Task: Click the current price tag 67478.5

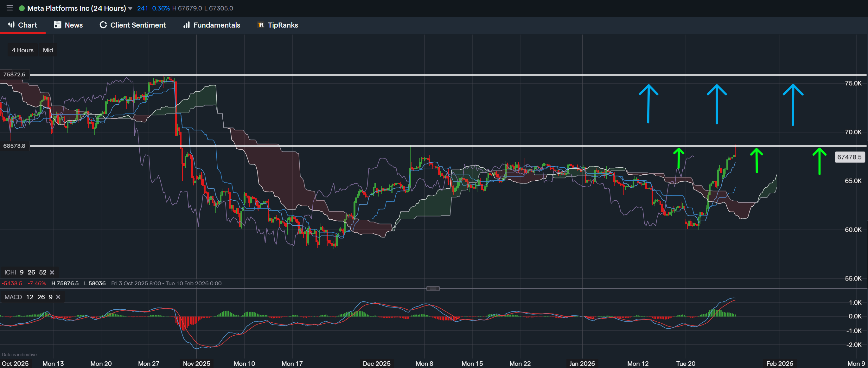Action: [849, 157]
